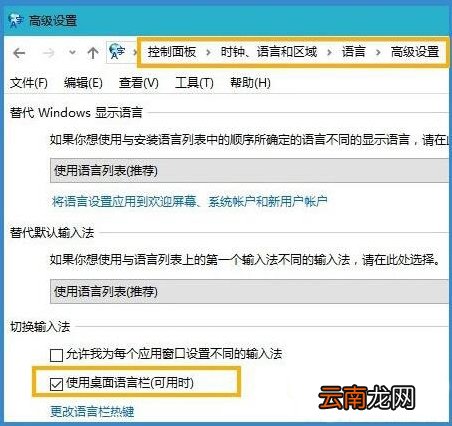Open the 帮助(H) menu

[250, 83]
